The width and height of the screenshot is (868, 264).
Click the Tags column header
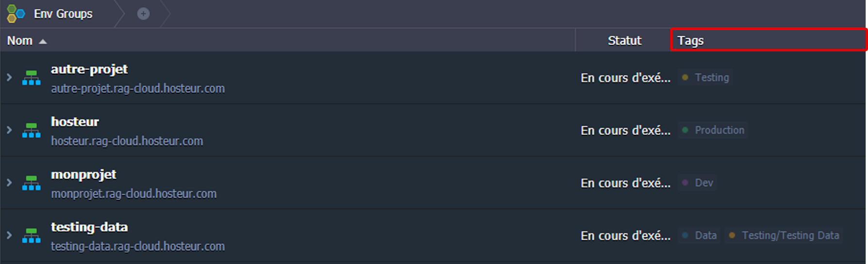click(690, 41)
